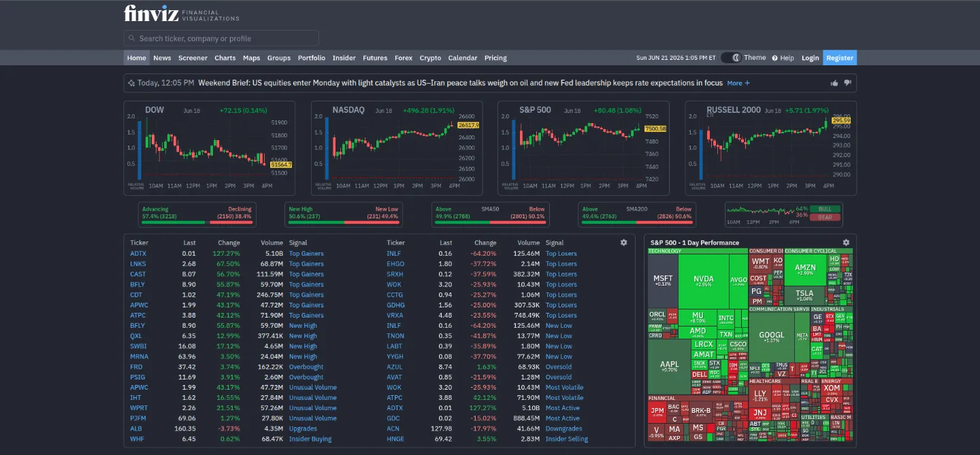Go to Charts
This screenshot has width=980, height=455.
(225, 58)
